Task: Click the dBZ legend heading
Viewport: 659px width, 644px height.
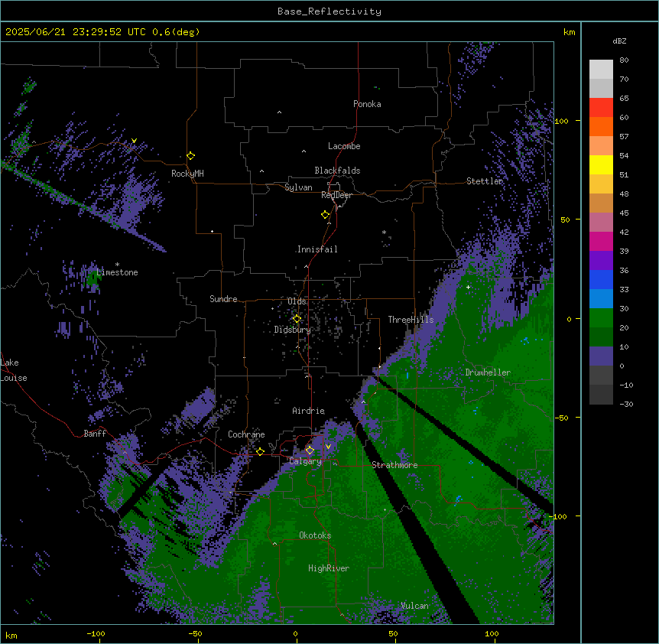Action: tap(619, 41)
